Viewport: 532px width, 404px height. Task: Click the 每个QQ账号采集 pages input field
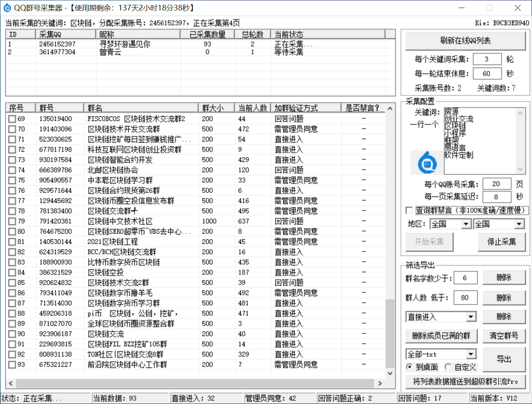[x=497, y=184]
